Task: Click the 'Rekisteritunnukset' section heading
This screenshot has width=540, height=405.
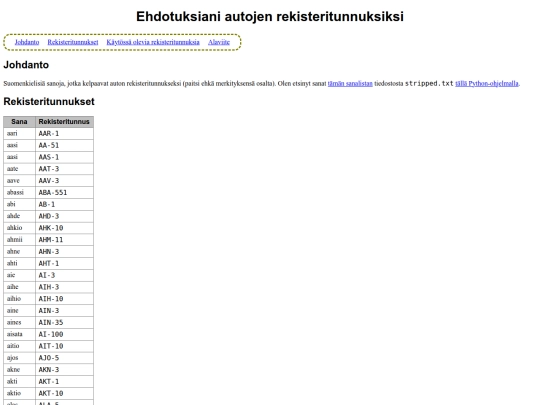Action: coord(49,101)
